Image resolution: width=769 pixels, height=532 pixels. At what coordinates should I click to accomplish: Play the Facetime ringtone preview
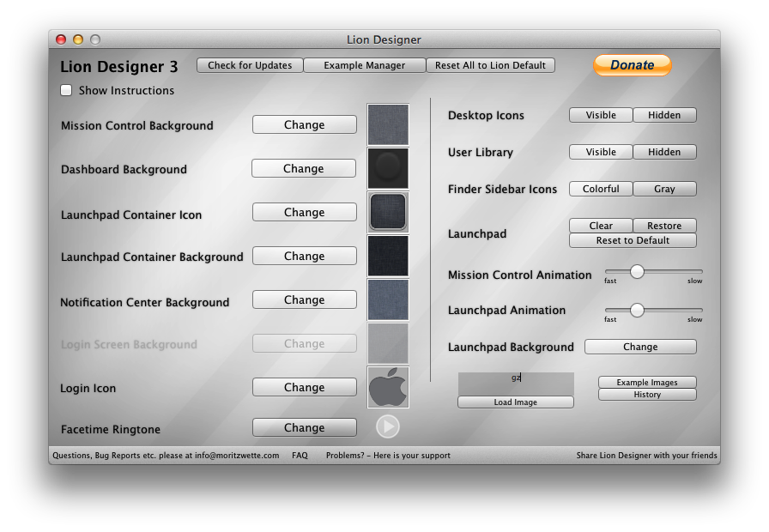[x=387, y=426]
